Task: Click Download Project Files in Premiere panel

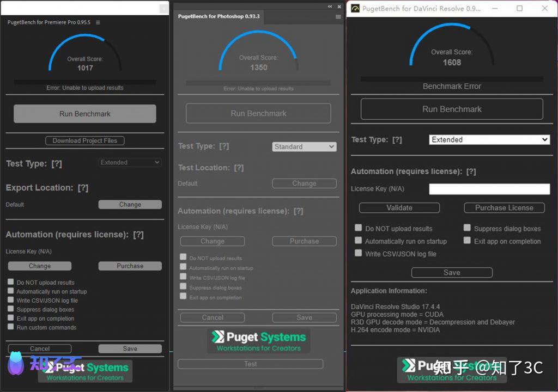Action: [84, 140]
